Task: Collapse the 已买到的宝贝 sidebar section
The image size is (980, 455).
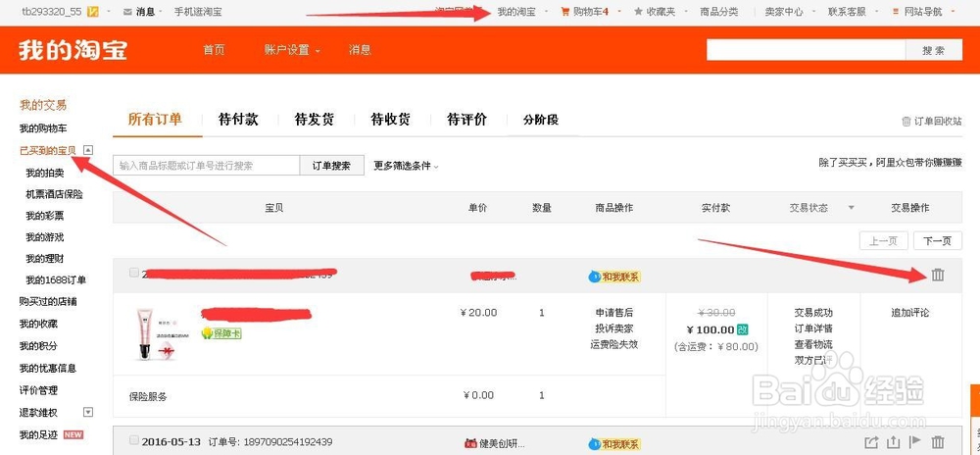Action: [x=88, y=150]
